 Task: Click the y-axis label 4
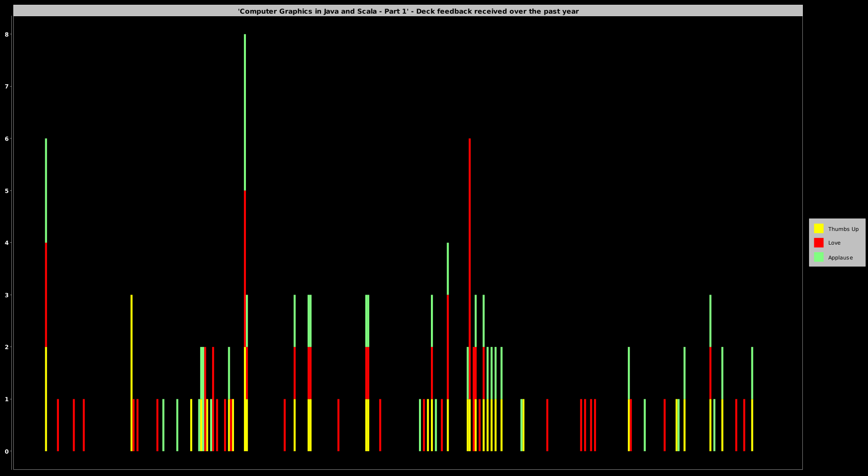point(7,243)
